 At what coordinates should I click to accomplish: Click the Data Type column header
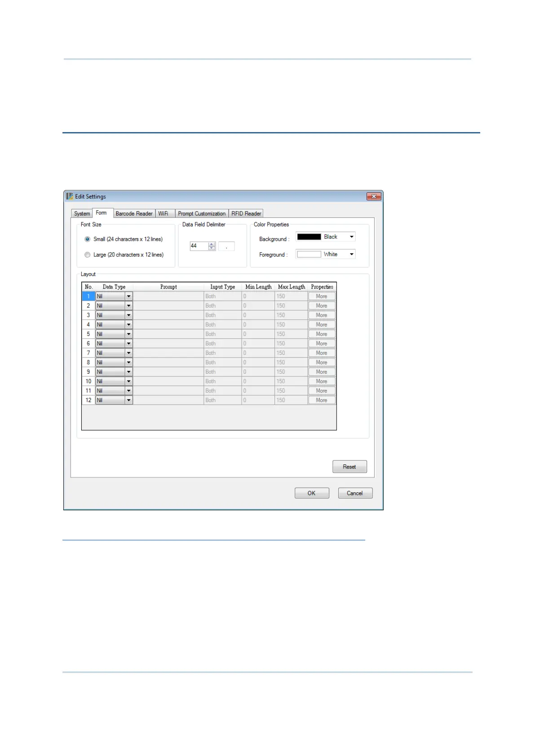[x=114, y=287]
